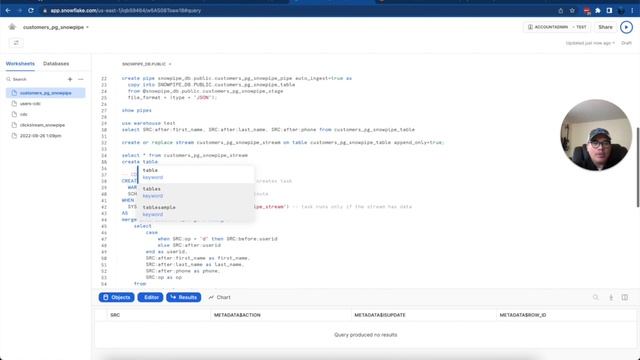Image resolution: width=640 pixels, height=360 pixels.
Task: Switch to the Chart view
Action: [x=220, y=297]
